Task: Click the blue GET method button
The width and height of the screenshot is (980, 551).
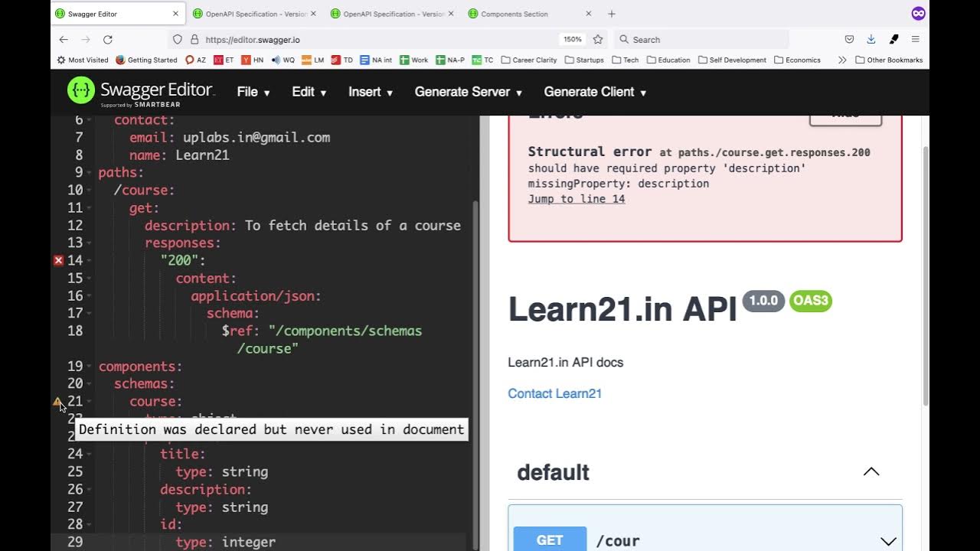Action: 550,540
